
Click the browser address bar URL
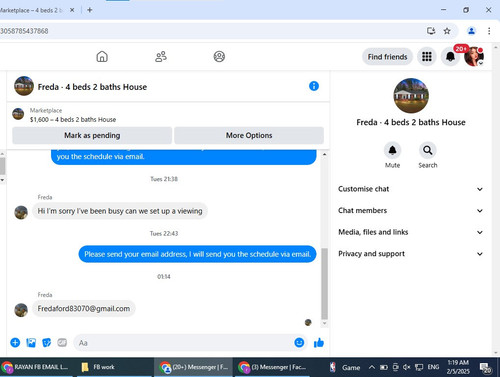coord(24,31)
